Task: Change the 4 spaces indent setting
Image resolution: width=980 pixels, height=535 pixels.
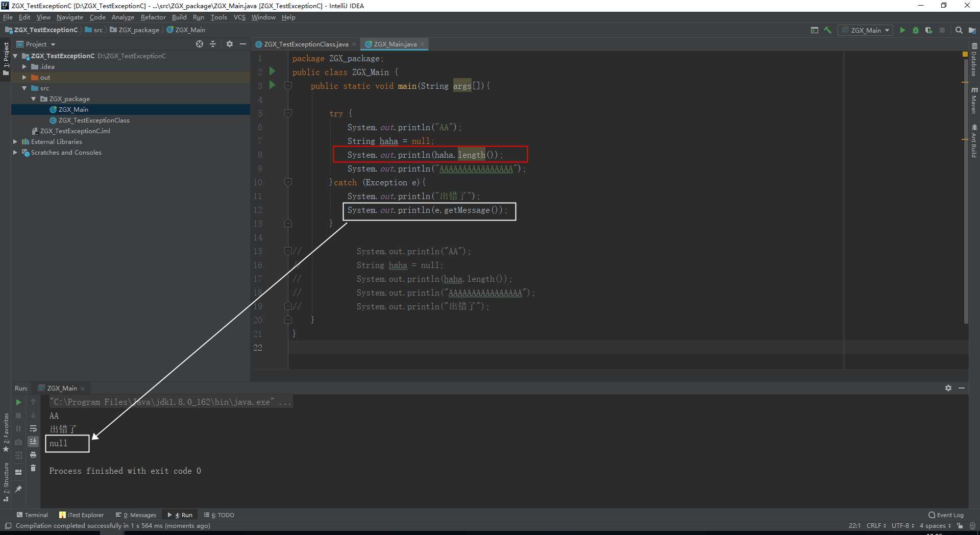Action: [935, 526]
